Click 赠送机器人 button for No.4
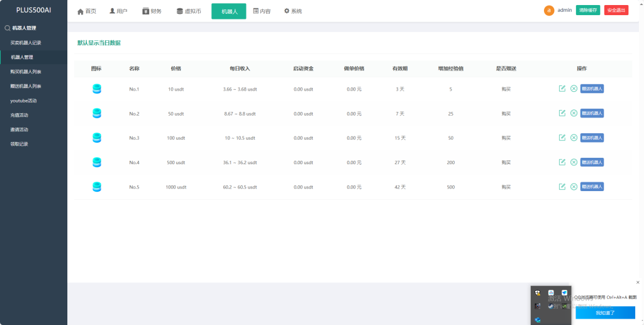The width and height of the screenshot is (644, 325). click(592, 162)
